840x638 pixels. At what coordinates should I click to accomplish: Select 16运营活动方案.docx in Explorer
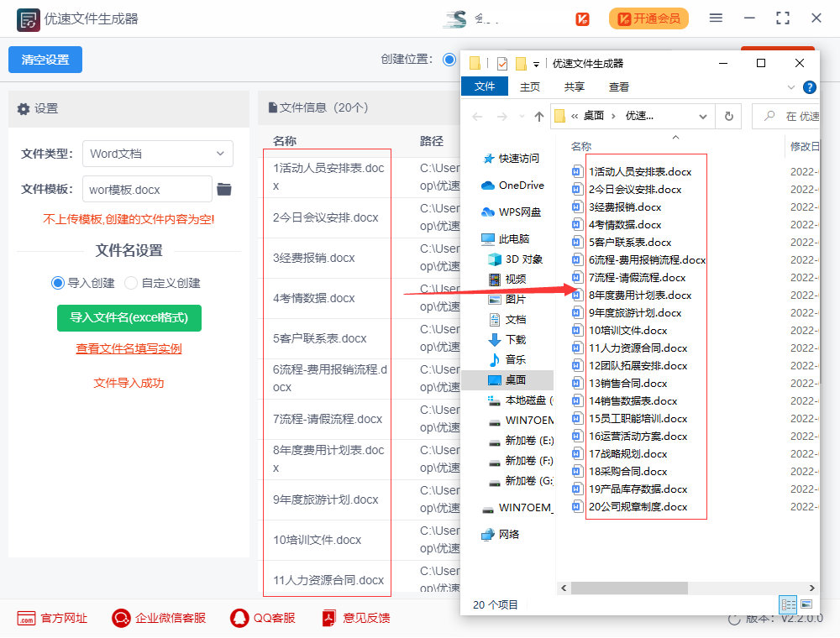coord(638,437)
